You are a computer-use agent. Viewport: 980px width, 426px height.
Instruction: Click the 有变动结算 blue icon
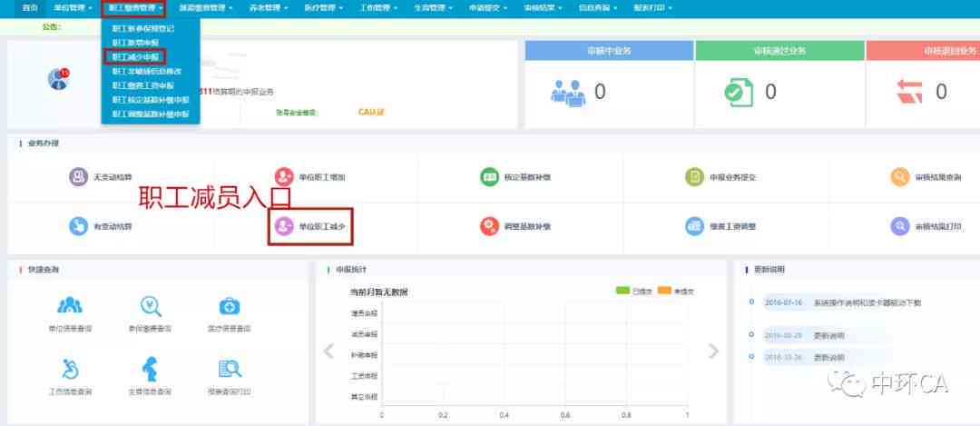pos(79,226)
